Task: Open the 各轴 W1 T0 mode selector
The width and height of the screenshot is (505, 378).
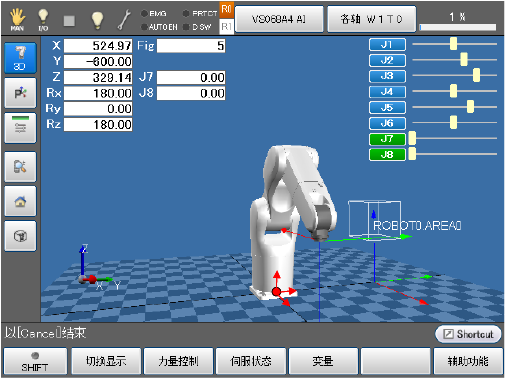Action: click(x=371, y=19)
